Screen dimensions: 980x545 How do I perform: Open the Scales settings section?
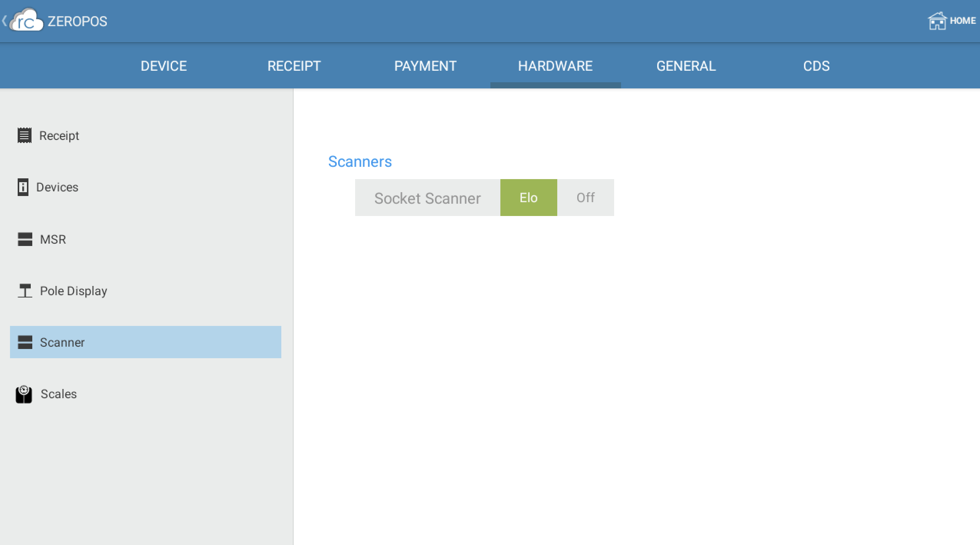tap(146, 394)
